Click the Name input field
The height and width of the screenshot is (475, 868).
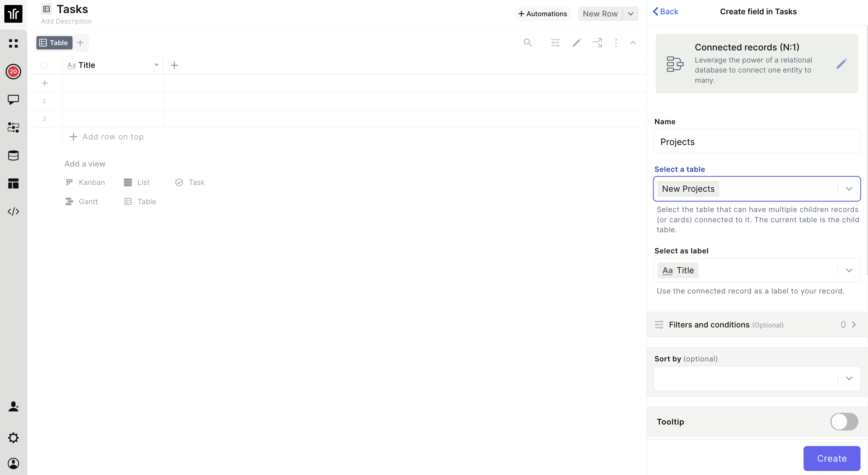click(x=757, y=142)
